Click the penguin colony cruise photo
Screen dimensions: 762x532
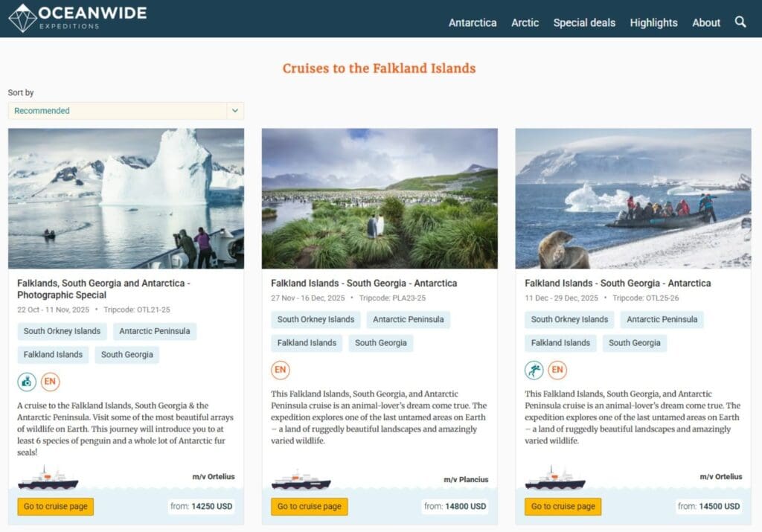[380, 198]
